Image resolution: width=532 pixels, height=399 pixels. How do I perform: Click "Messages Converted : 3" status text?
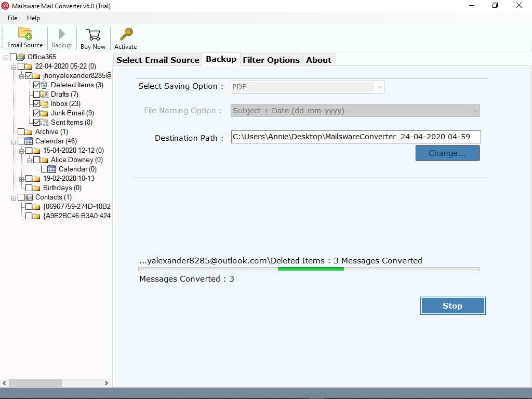point(187,279)
